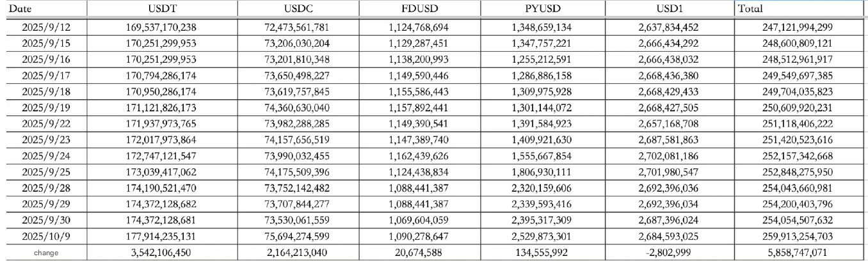Click Total change cell 5,858,747,071
The height and width of the screenshot is (261, 868).
800,253
